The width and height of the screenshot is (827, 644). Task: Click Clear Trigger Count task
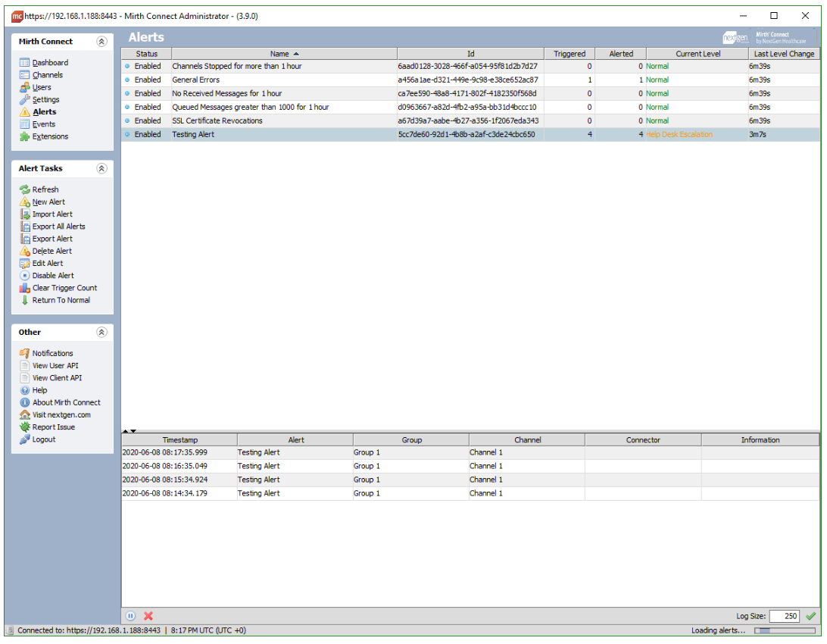[x=58, y=288]
